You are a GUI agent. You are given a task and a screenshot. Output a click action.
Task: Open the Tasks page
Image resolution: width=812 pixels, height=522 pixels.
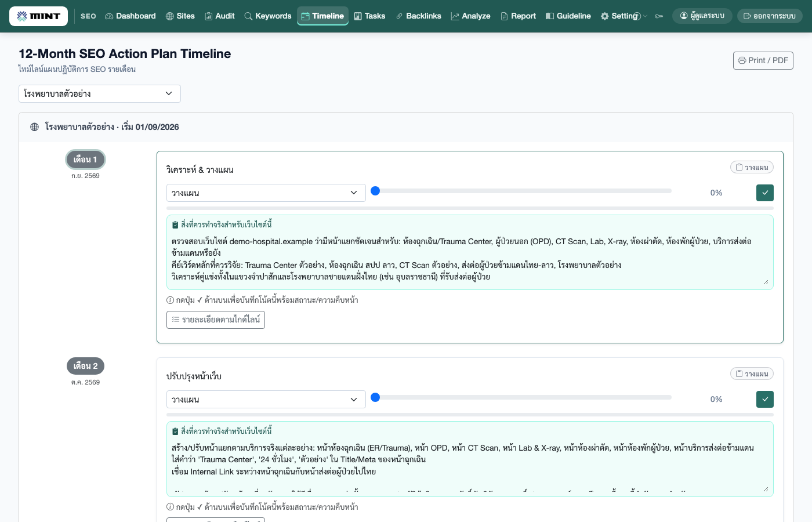tap(369, 16)
